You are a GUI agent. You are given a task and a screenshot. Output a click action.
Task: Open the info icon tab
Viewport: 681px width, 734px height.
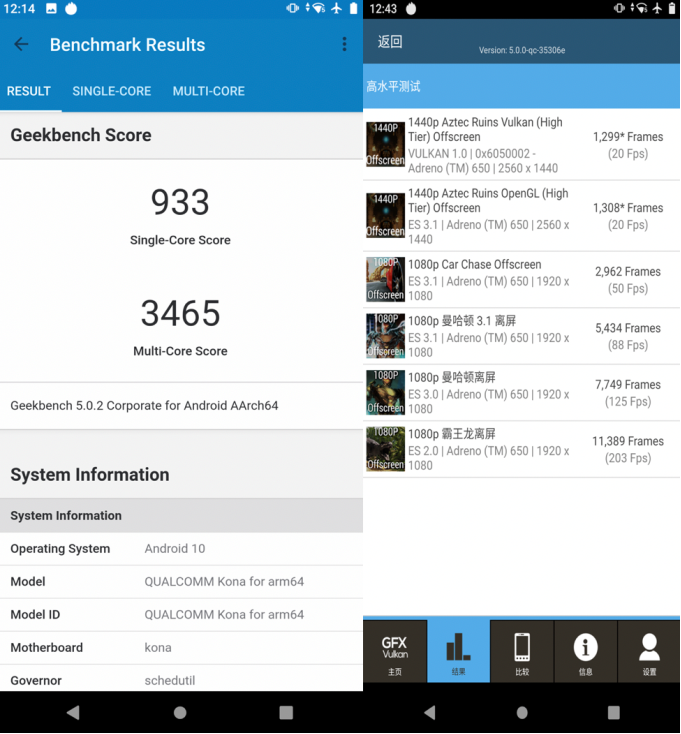tap(585, 651)
